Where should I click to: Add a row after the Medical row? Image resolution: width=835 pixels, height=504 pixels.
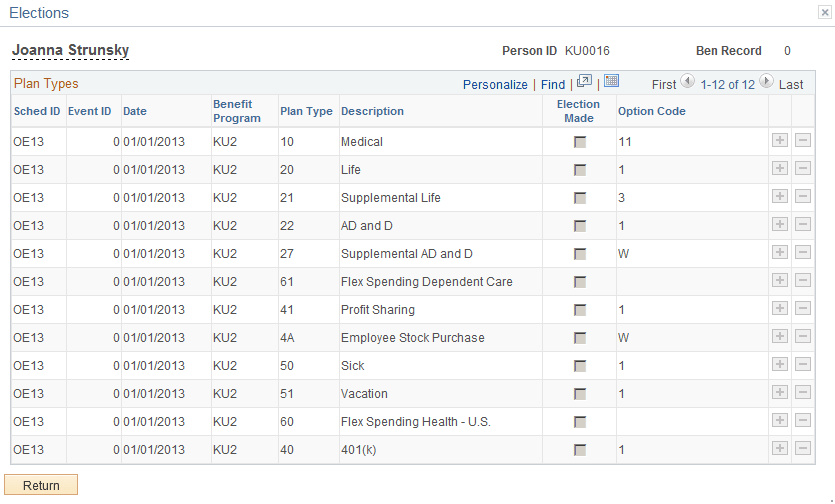click(780, 141)
